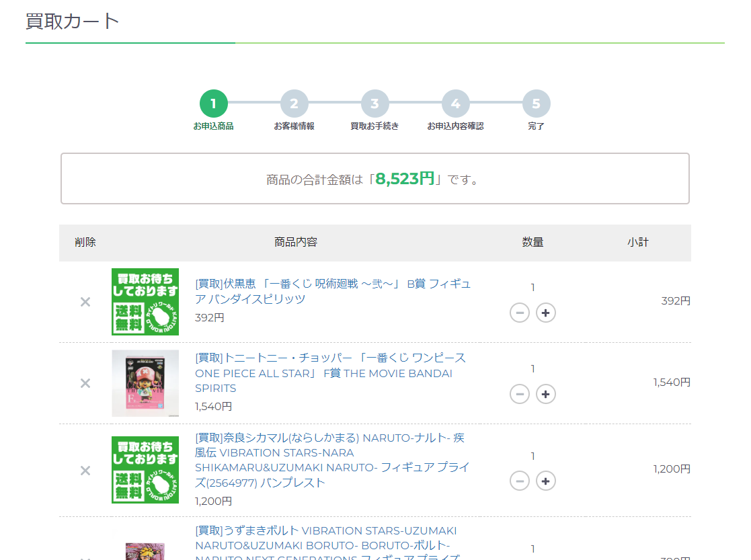Click the 1,200円 subtotal value

[672, 469]
